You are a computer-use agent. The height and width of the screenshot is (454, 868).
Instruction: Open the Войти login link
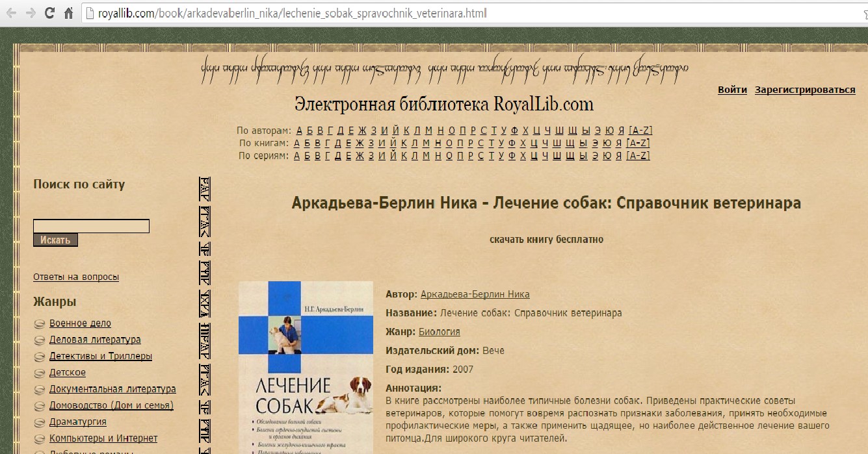point(732,90)
